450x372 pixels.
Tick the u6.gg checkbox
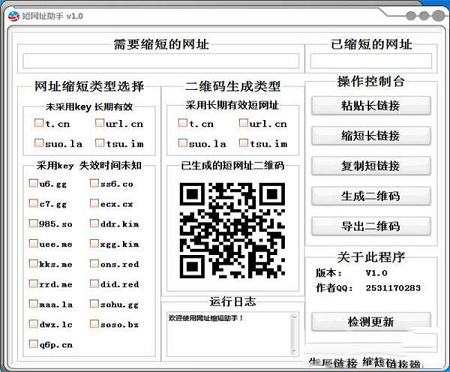coord(33,183)
